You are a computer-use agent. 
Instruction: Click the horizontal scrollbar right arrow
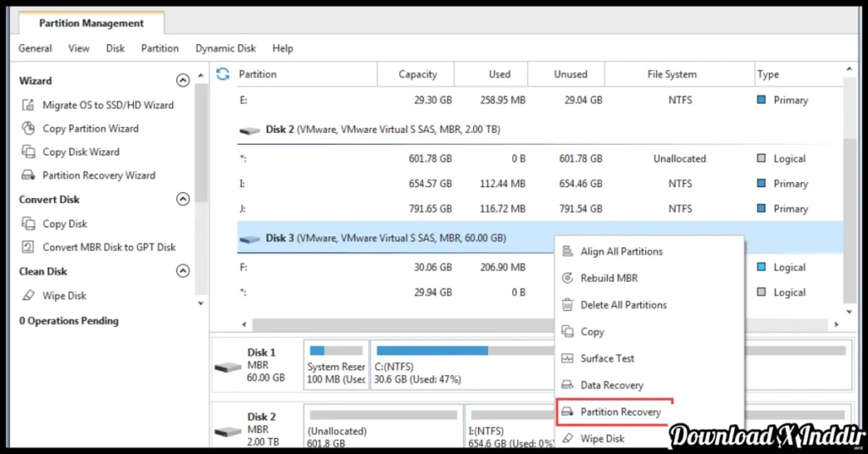(x=837, y=324)
